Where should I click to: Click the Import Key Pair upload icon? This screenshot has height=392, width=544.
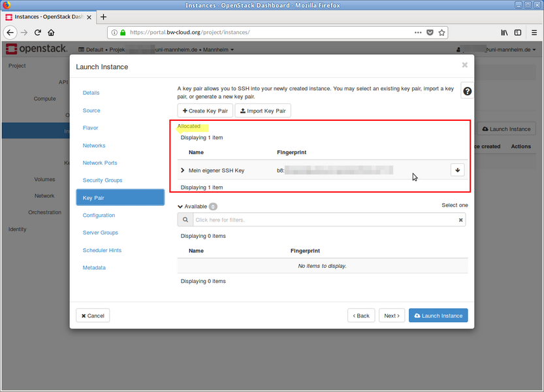pos(242,110)
